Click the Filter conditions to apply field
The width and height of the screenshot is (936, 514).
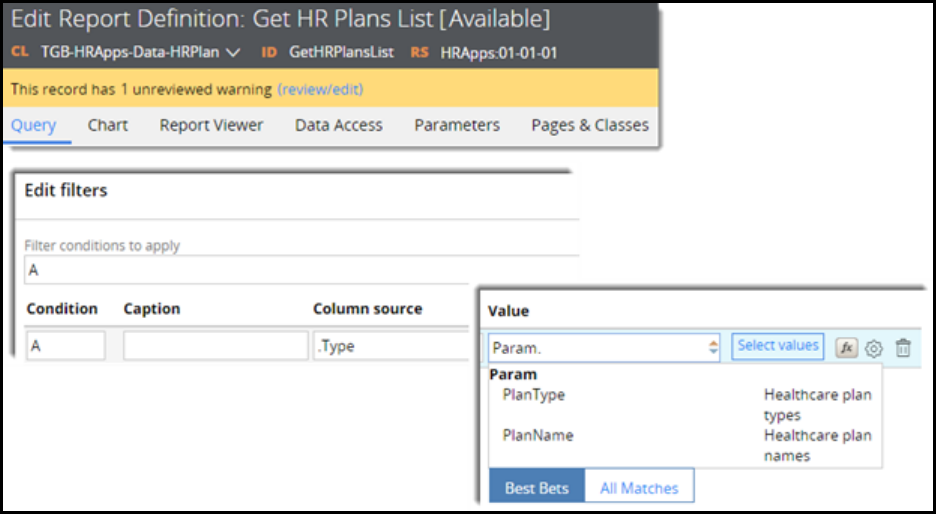point(300,270)
